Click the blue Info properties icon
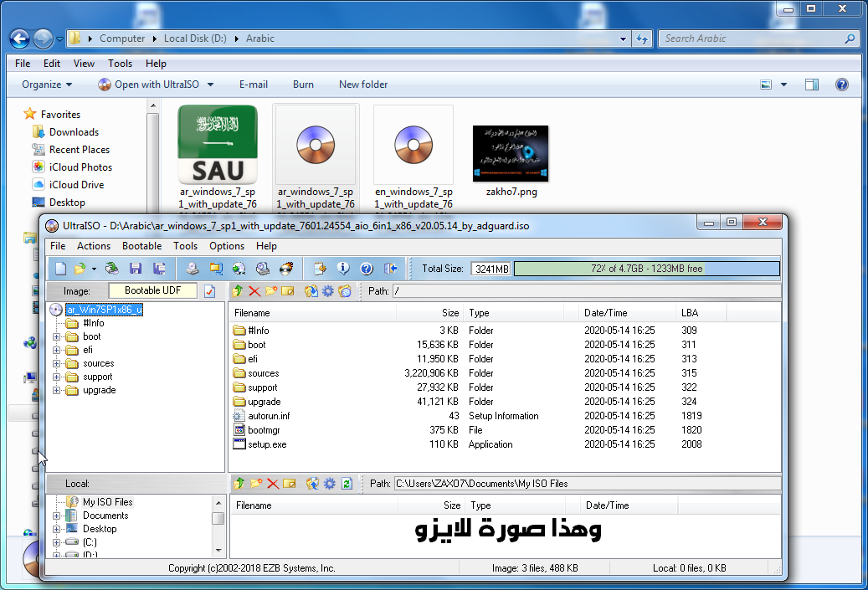Viewport: 868px width, 590px height. 343,269
